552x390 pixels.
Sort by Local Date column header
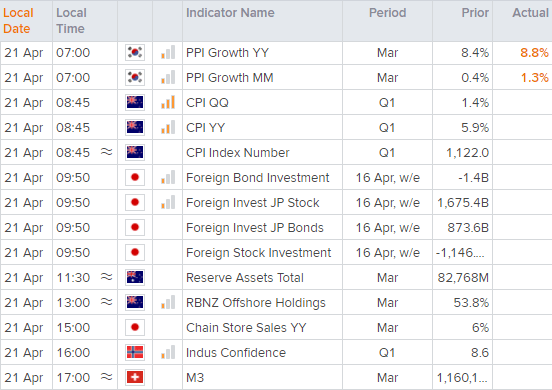[18, 21]
